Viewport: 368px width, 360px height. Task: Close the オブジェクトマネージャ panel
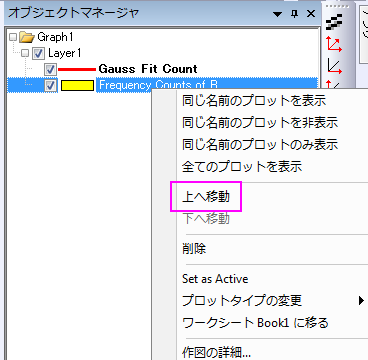(x=311, y=14)
